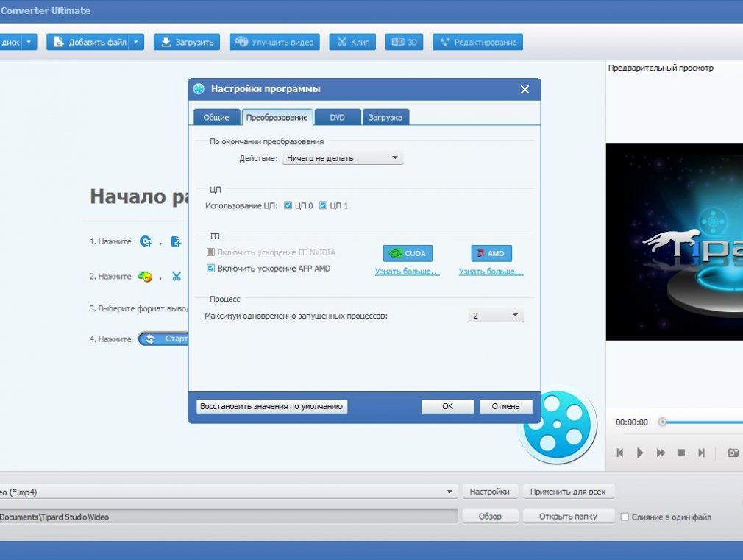Image resolution: width=743 pixels, height=560 pixels.
Task: Click the AMD logo button
Action: [491, 253]
